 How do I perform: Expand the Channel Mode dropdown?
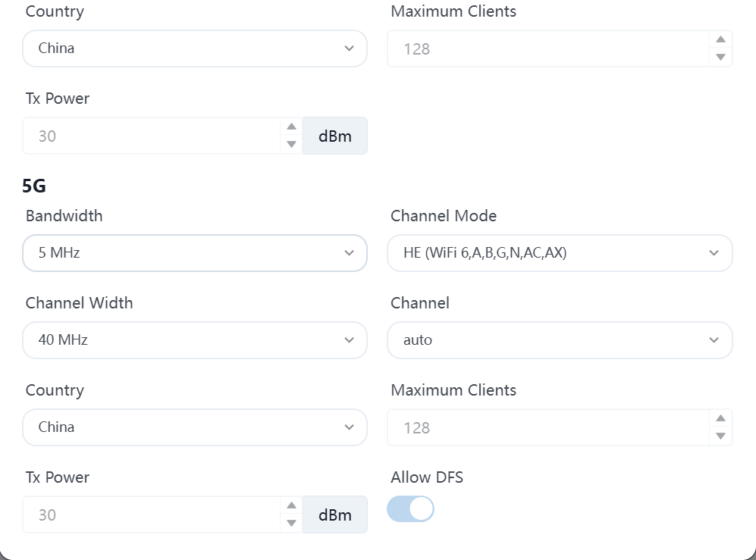[560, 253]
